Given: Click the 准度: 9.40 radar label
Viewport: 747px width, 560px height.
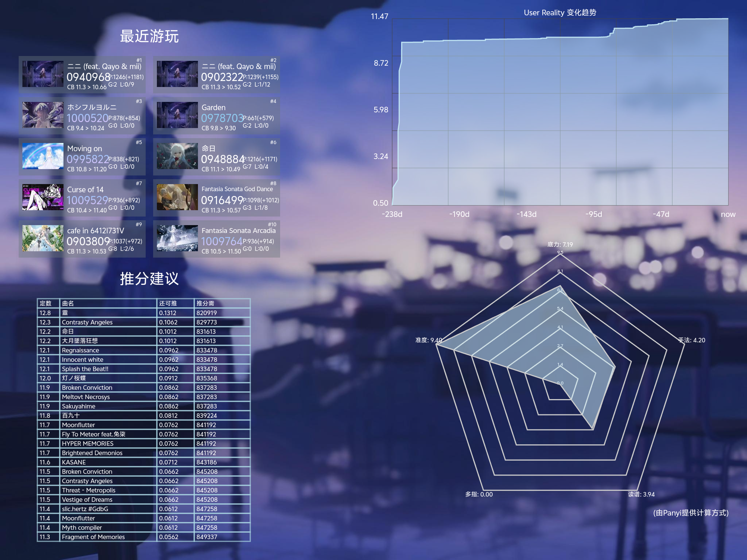Looking at the screenshot, I should (428, 340).
